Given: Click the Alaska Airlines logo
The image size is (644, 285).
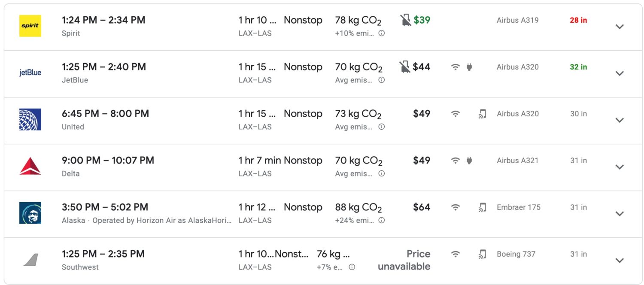Looking at the screenshot, I should pyautogui.click(x=30, y=213).
